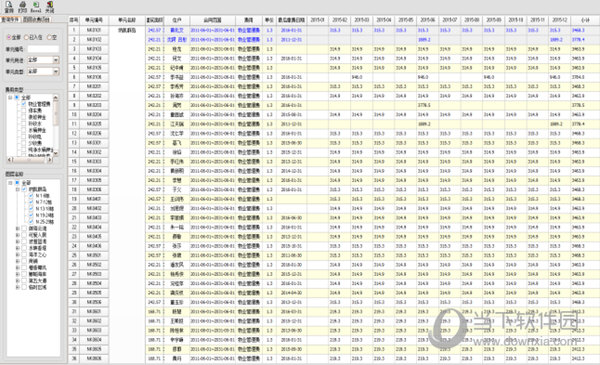Uncheck the N 7-12幢 building checkbox

31,202
